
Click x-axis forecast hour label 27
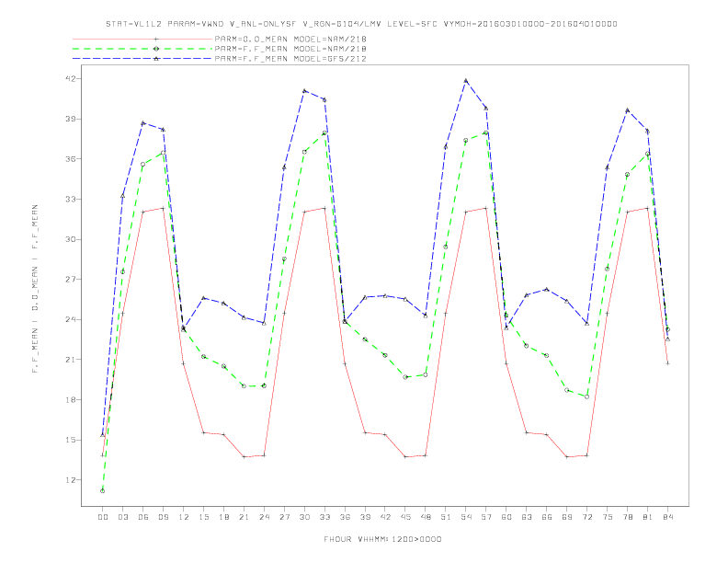pos(284,517)
